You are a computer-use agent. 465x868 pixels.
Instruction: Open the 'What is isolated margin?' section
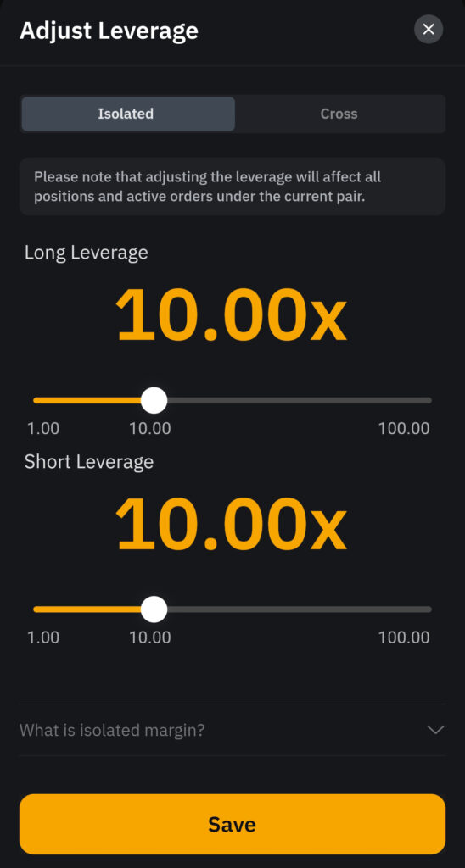coord(232,730)
